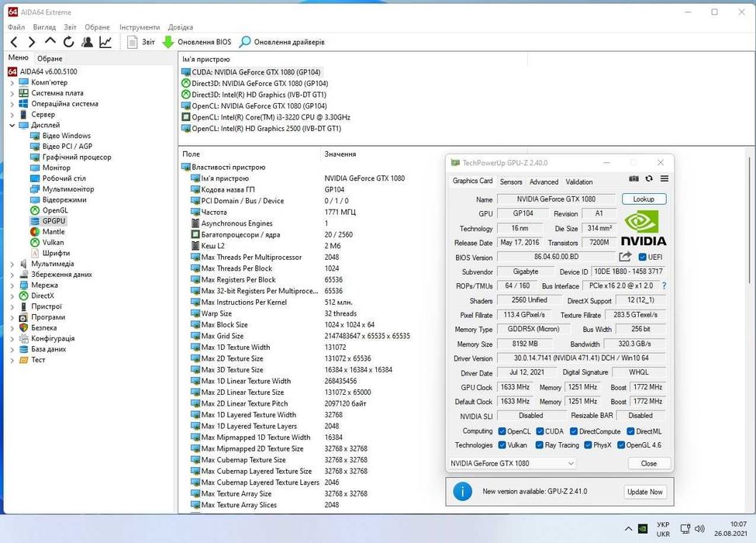Toggle the DirectML checkbox
This screenshot has height=543, width=756.
[630, 431]
